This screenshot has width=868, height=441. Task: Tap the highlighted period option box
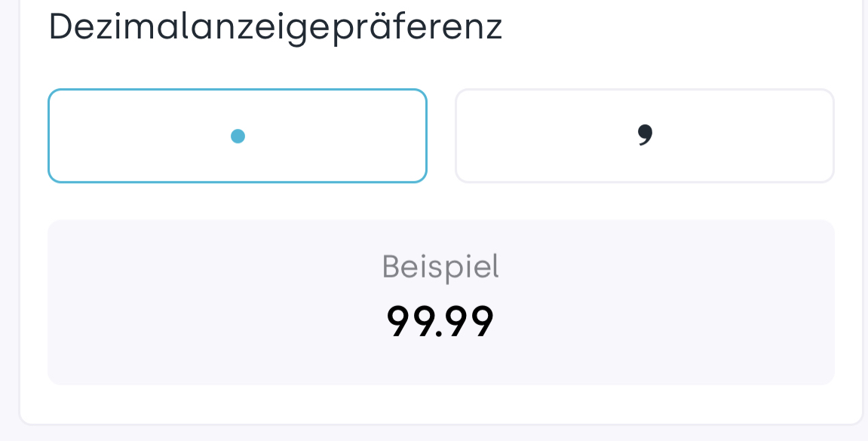click(238, 136)
